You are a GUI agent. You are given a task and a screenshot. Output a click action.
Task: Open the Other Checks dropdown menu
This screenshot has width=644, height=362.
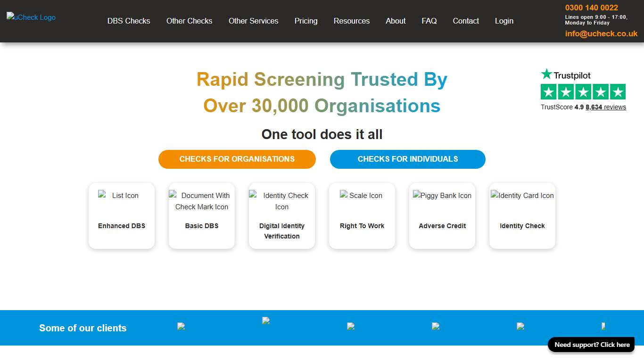tap(189, 21)
